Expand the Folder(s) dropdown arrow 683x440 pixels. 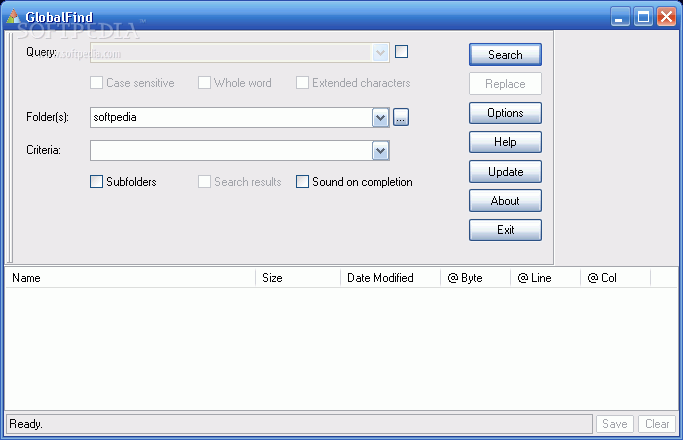(380, 118)
